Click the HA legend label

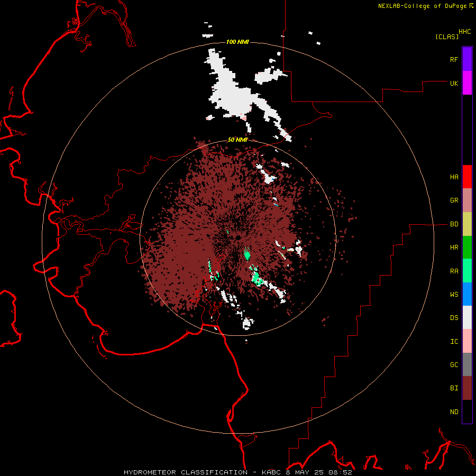point(454,177)
